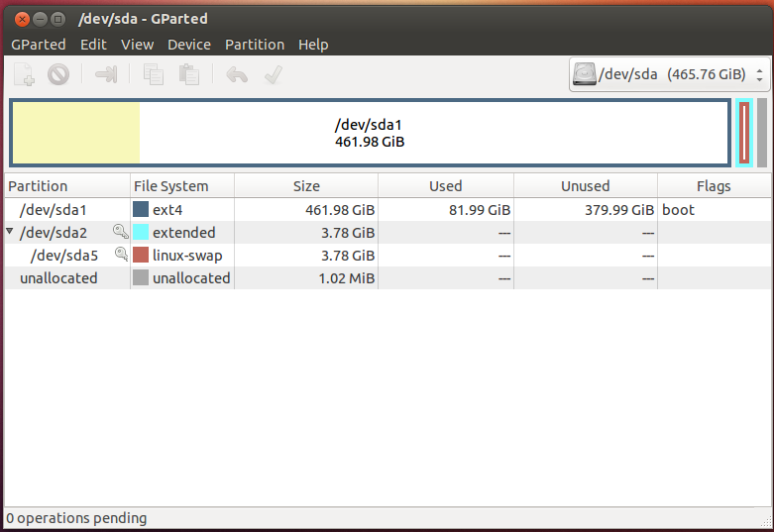Click the key icon beside /dev/sda2
This screenshot has height=532, width=774.
click(x=120, y=232)
